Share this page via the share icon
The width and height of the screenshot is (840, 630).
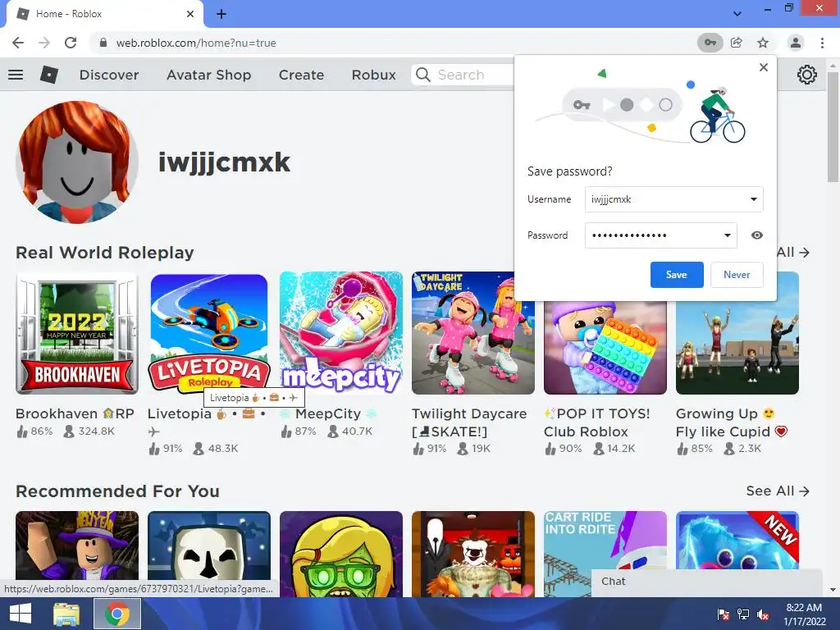(x=737, y=43)
